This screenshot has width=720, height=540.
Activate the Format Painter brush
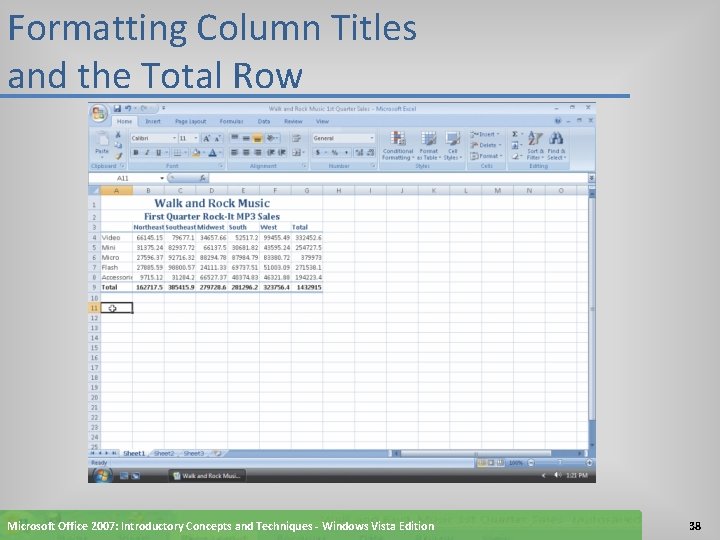pyautogui.click(x=118, y=156)
